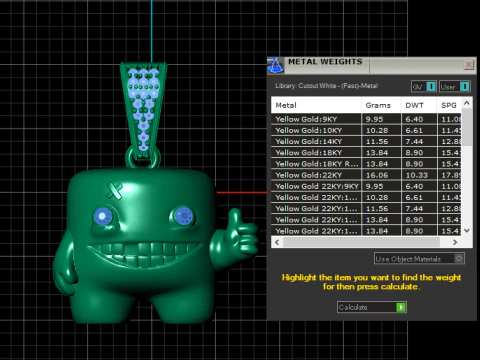Select the green character pendant body
This screenshot has width=480, height=360.
pyautogui.click(x=142, y=247)
